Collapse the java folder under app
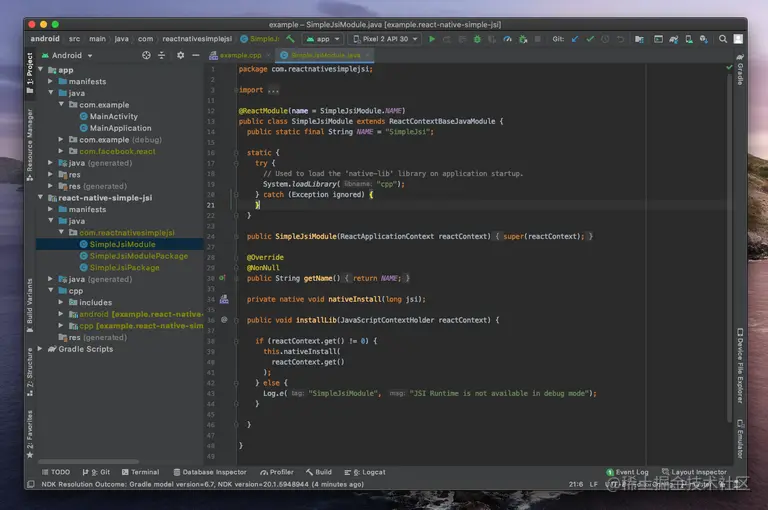The height and width of the screenshot is (510, 768). point(50,93)
